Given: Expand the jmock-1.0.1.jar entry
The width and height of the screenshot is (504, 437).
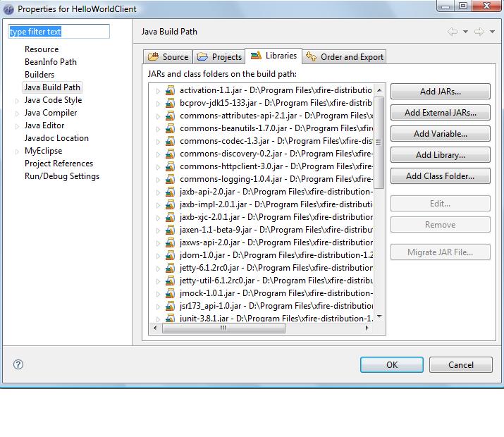Looking at the screenshot, I should [x=158, y=295].
